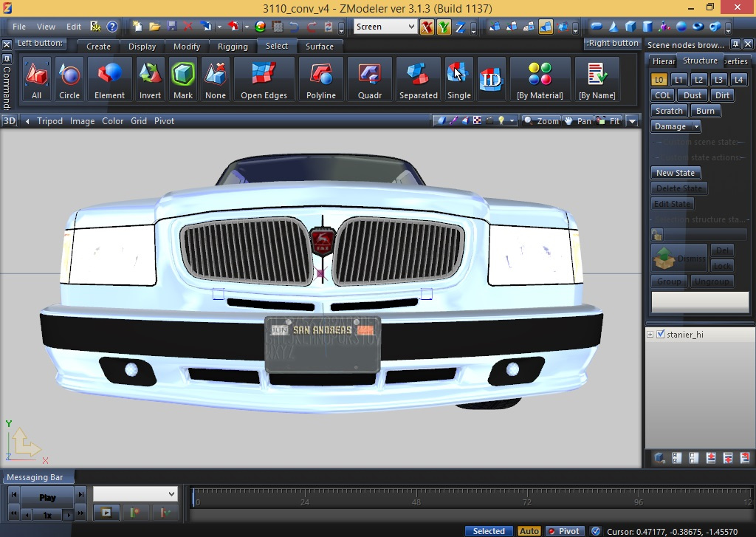Toggle visibility checkbox for stanier_hi

(661, 334)
